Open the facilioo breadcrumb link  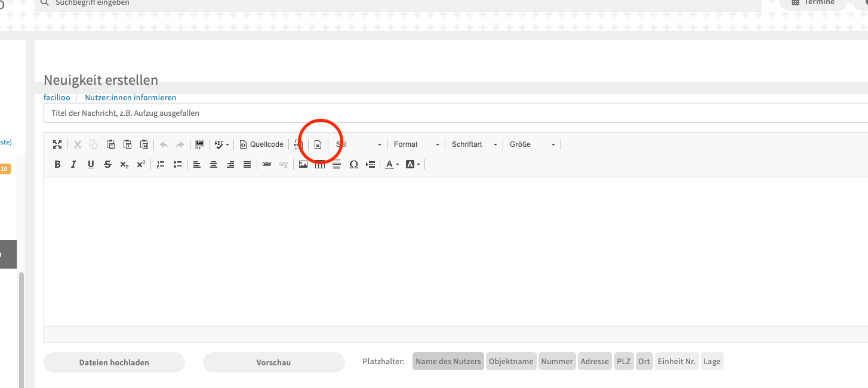(57, 97)
